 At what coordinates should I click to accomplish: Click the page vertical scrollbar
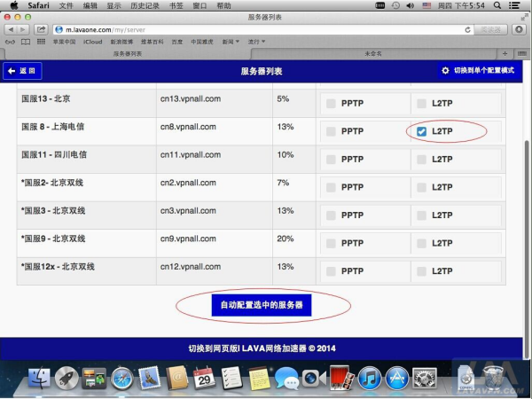(527, 250)
